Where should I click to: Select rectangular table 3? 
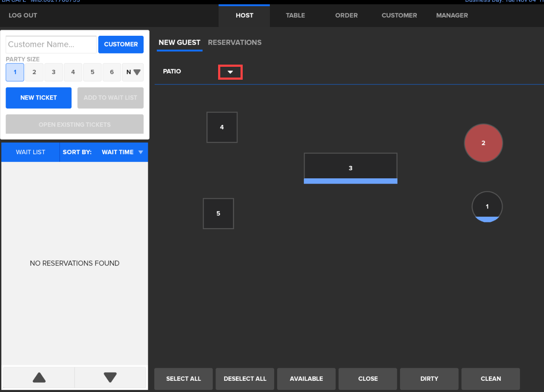tap(350, 168)
